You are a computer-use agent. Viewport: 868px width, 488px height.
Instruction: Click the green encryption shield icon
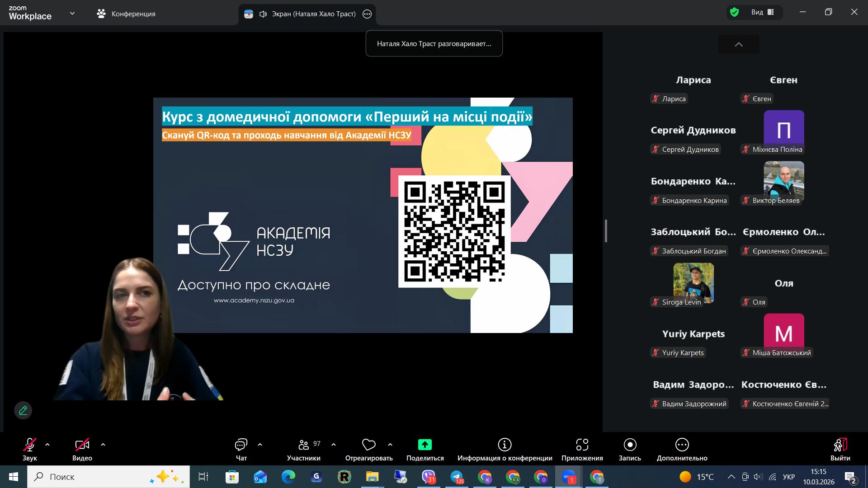(x=735, y=13)
